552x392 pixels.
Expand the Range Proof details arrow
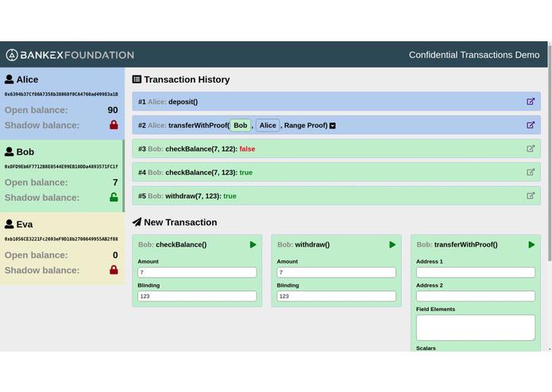[x=332, y=125]
